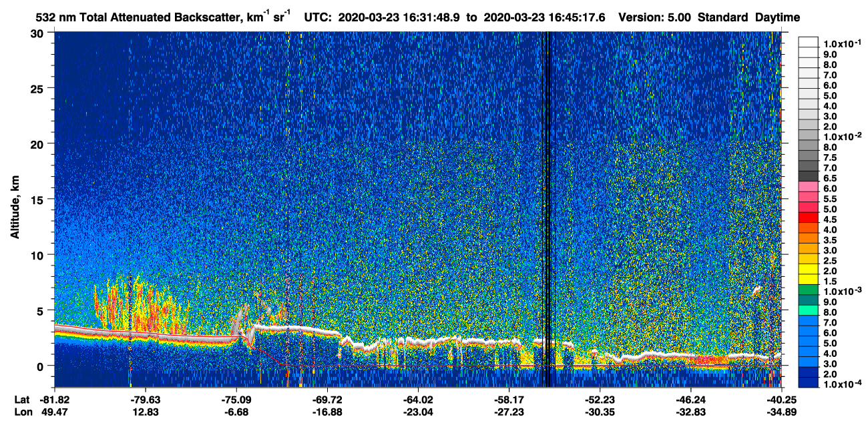
Task: Click the bottom darkest navy swatch in color scale
Action: click(808, 382)
